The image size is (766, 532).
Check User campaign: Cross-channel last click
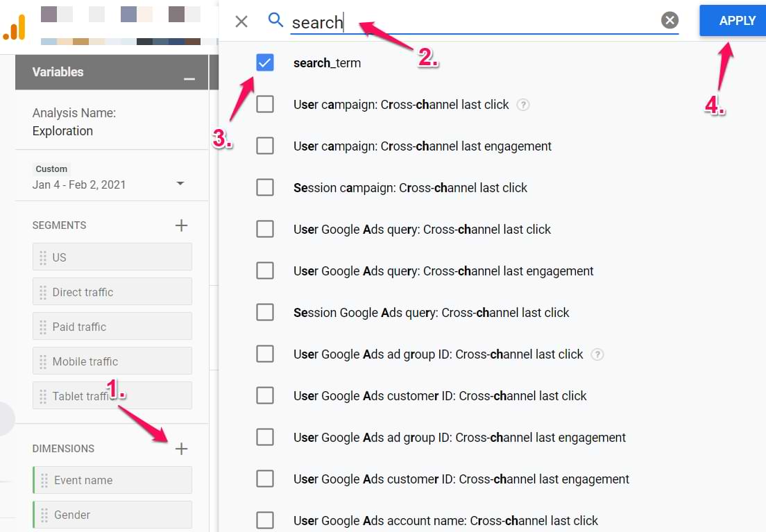click(265, 104)
